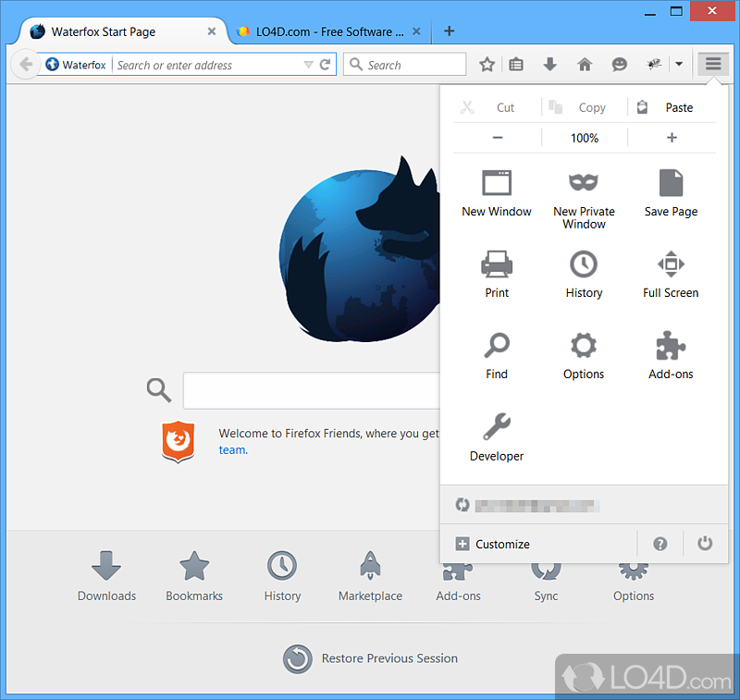740x700 pixels.
Task: Click Customize at the menu bottom
Action: 493,544
